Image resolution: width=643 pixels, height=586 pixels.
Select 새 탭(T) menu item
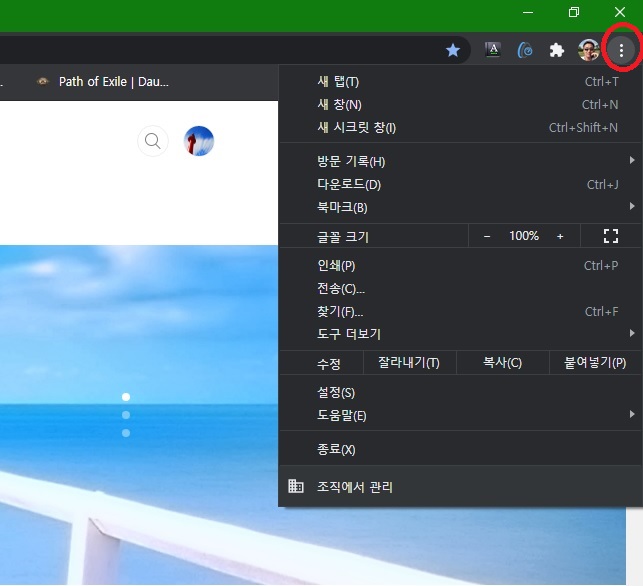click(x=460, y=82)
